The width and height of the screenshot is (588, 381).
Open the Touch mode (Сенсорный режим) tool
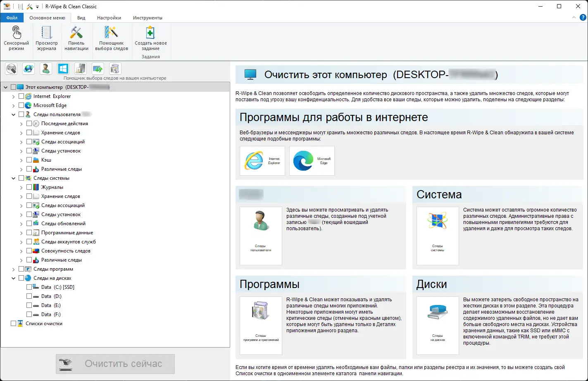click(16, 39)
